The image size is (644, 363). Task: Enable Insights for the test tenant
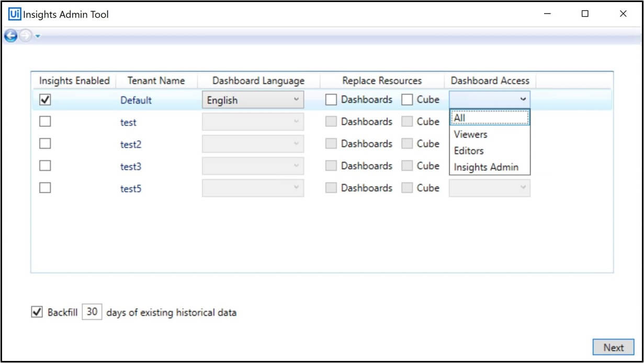pyautogui.click(x=46, y=122)
